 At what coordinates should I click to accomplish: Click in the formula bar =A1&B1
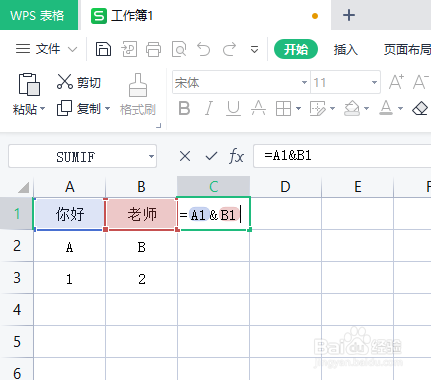(342, 156)
